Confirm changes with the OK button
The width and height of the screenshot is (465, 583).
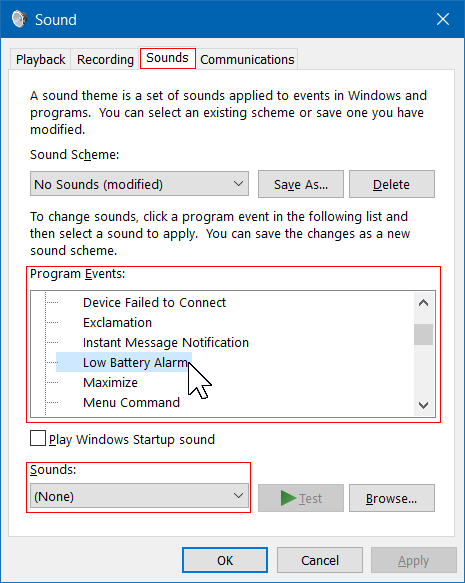pyautogui.click(x=225, y=560)
